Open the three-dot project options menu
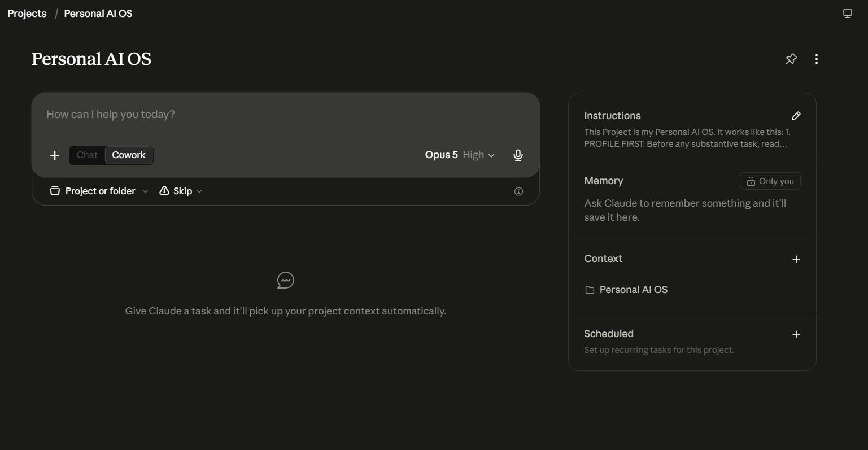 (x=817, y=59)
